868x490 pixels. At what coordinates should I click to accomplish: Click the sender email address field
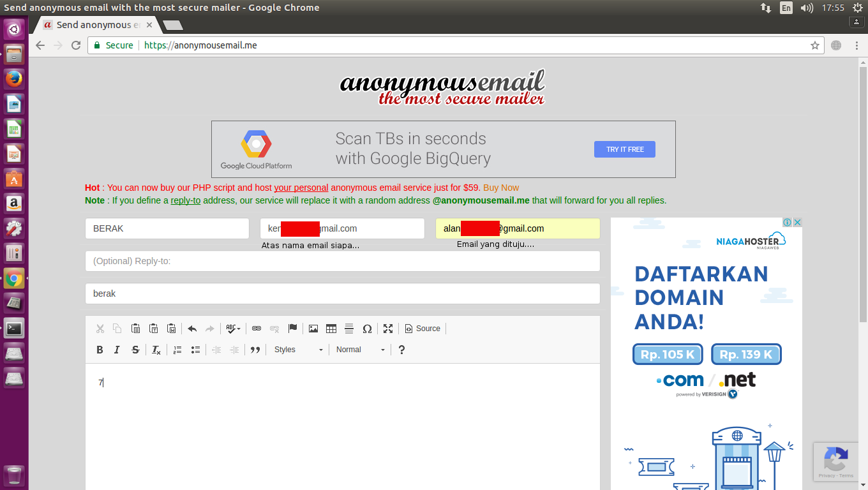point(342,228)
